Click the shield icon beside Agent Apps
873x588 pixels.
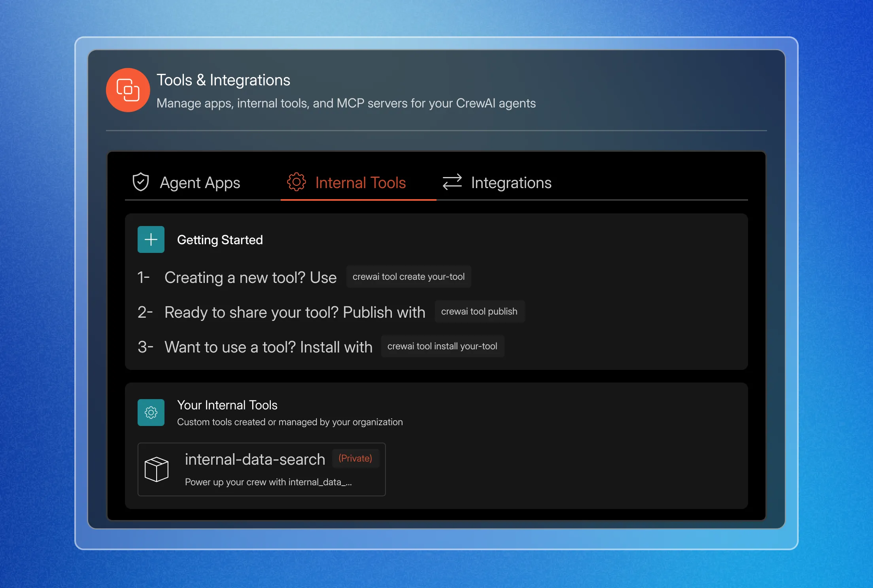[140, 182]
